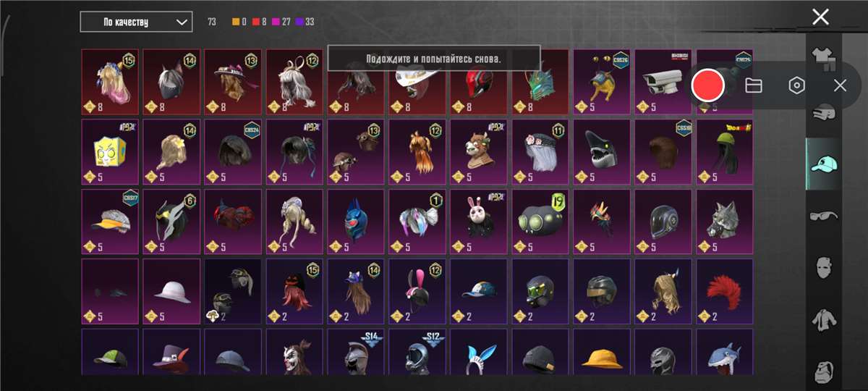Viewport: 868px width, 391px height.
Task: Select the gray wolf mask item
Action: [725, 221]
